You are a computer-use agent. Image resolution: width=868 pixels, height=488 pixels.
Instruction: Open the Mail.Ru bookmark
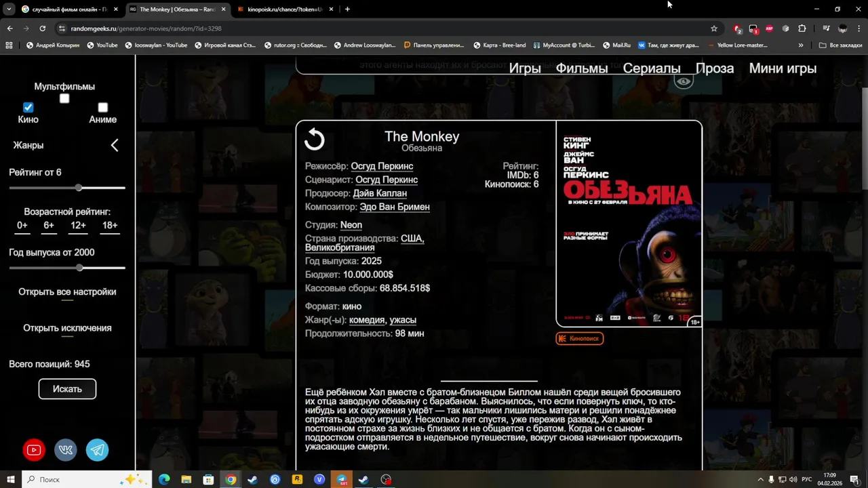(616, 45)
